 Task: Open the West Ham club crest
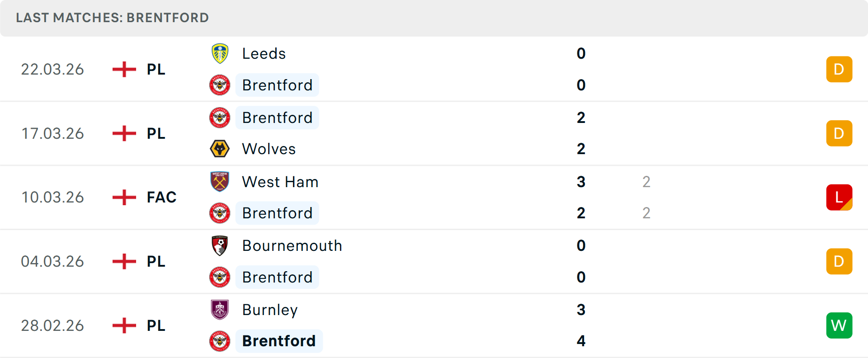coord(220,182)
